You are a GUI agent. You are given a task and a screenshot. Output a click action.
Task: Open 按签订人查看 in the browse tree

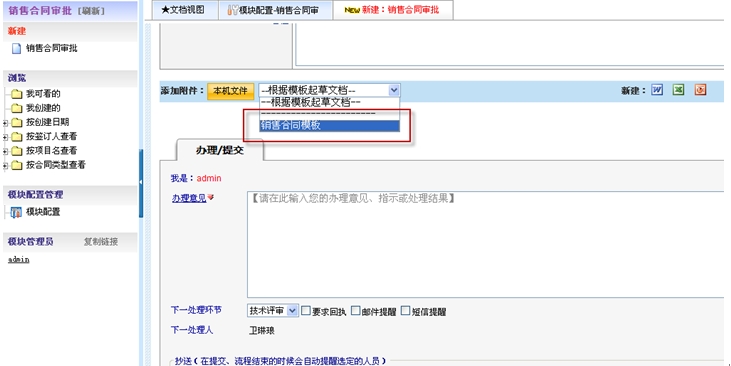51,137
